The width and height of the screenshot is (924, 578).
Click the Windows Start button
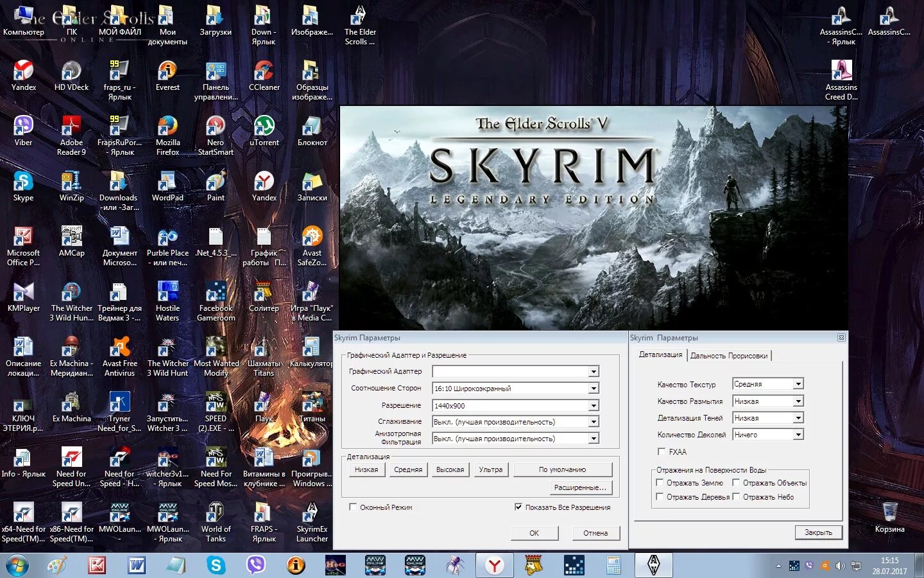[17, 566]
